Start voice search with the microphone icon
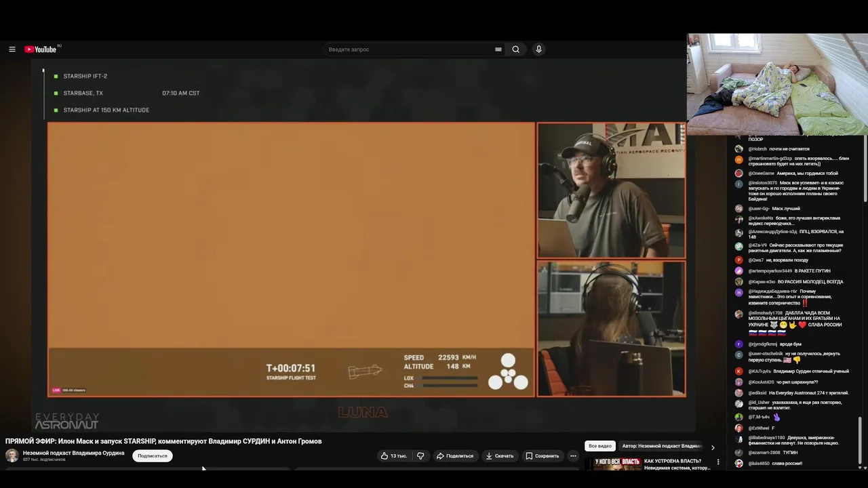 tap(538, 49)
